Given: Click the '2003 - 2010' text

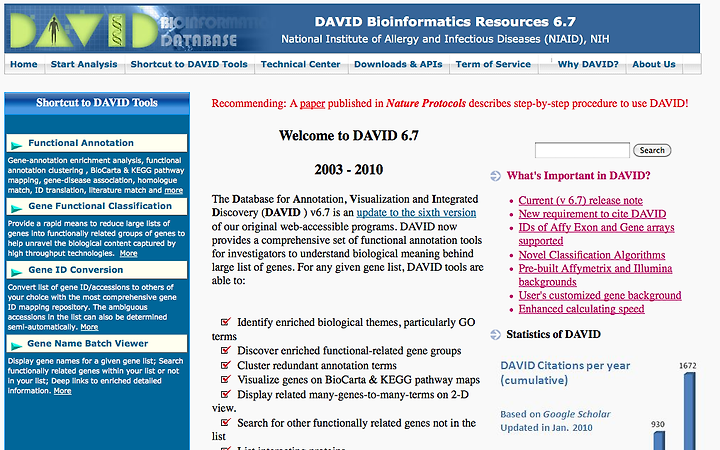Looking at the screenshot, I should [x=349, y=169].
